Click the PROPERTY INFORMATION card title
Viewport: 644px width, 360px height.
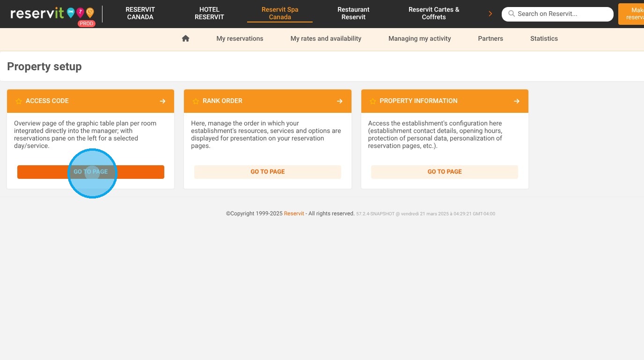[x=418, y=101]
